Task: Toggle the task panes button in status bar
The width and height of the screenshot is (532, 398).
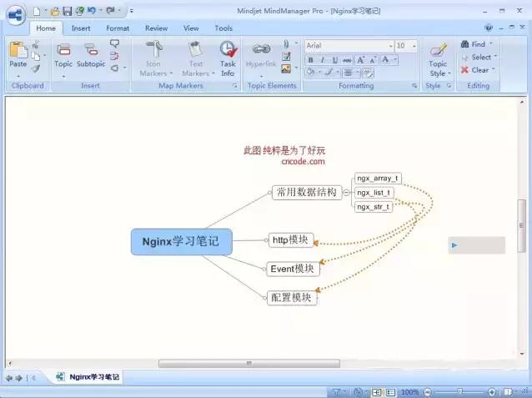Action: tap(508, 392)
